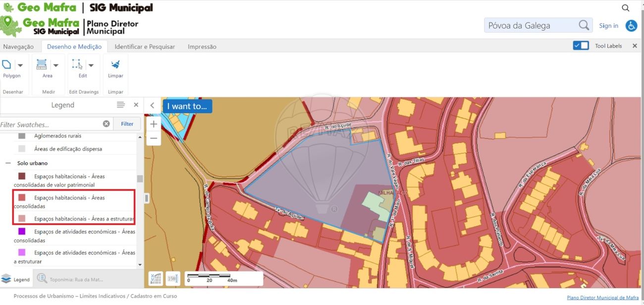
Task: Zoom out with the map minus button
Action: (154, 138)
